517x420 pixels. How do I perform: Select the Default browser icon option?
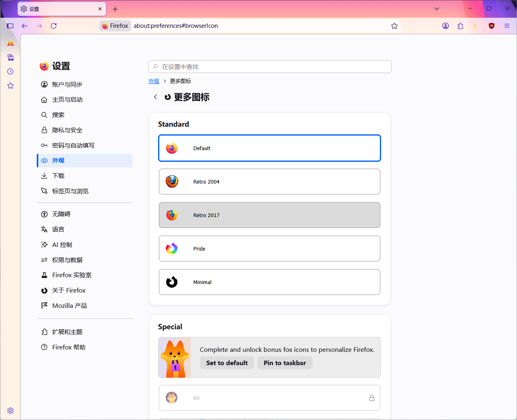[x=269, y=148]
